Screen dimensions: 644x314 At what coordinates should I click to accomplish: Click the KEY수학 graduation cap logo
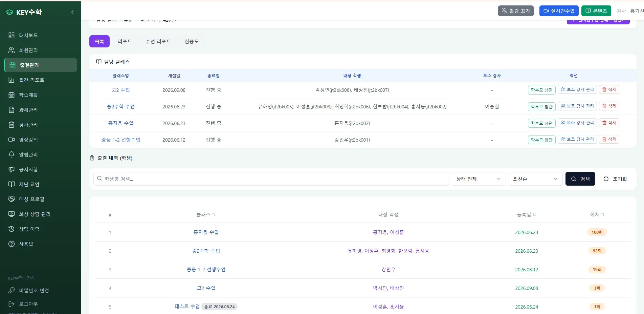click(9, 13)
